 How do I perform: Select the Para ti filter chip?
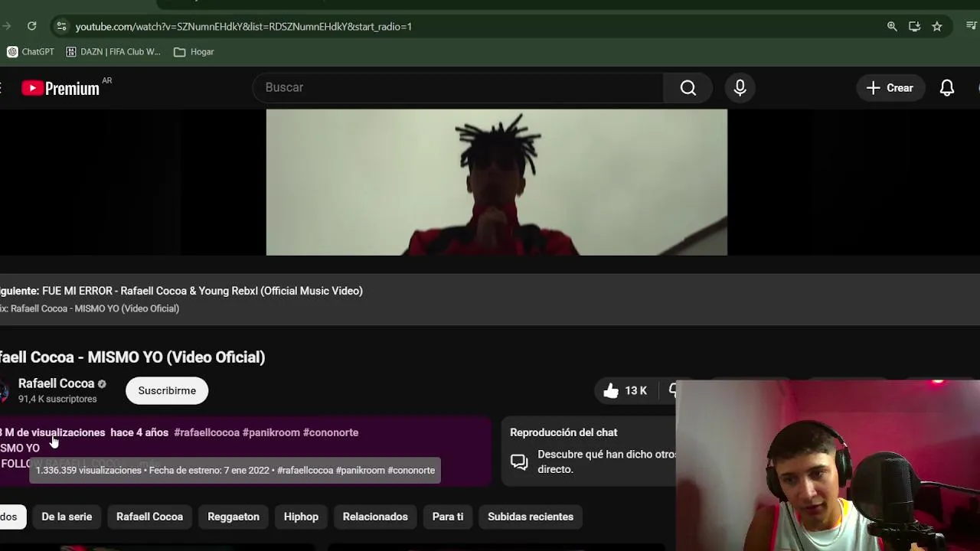(448, 517)
